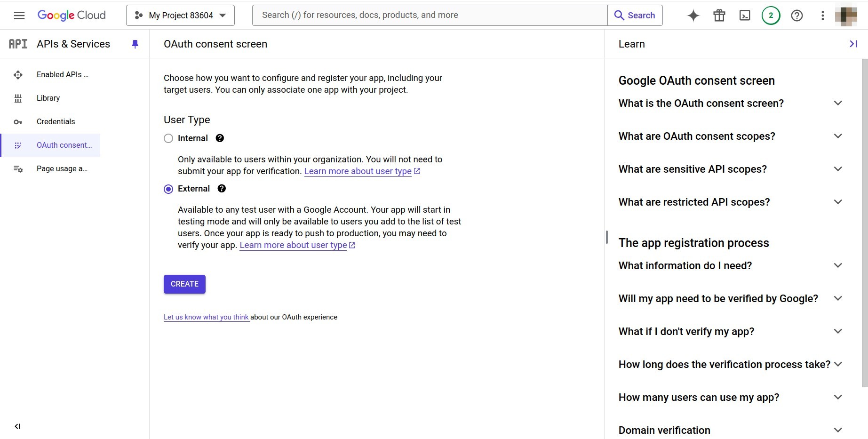Activate Cloud Shell terminal icon

pos(745,16)
